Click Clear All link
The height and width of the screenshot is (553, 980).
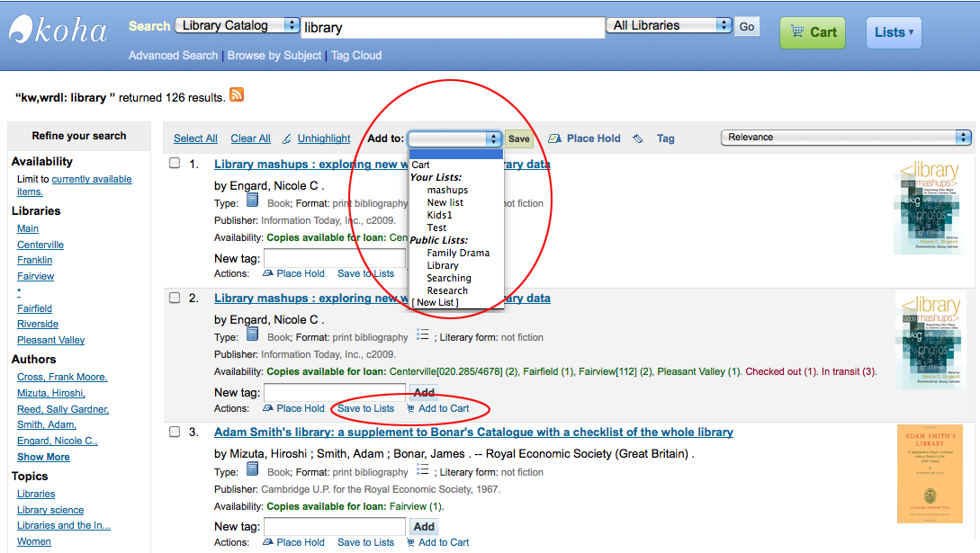[x=251, y=138]
